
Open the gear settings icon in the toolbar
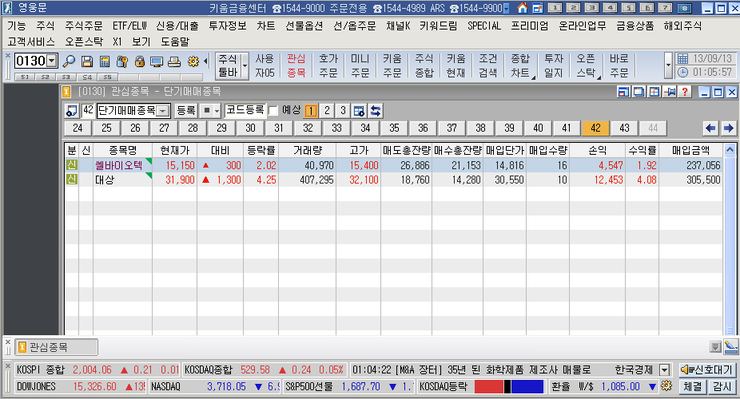(x=193, y=61)
